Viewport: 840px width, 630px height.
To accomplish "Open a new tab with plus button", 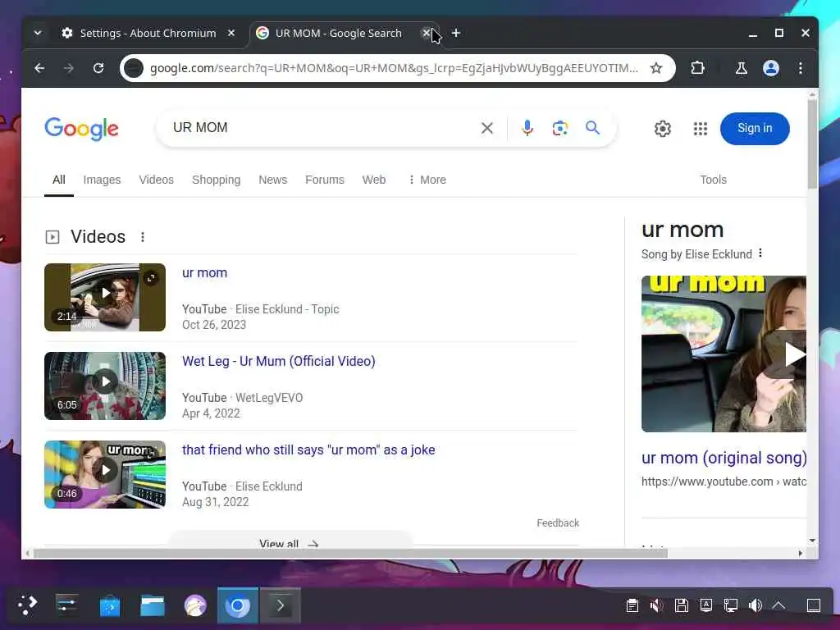I will point(456,33).
